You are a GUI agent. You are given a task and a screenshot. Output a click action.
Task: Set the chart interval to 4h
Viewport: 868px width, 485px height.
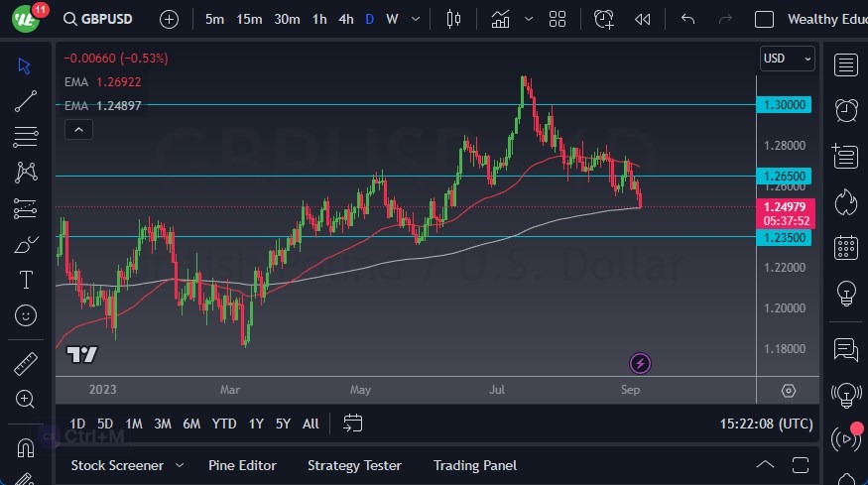[x=345, y=19]
